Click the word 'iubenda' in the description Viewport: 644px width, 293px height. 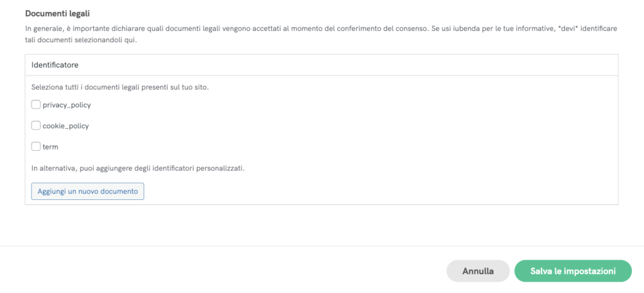point(465,29)
